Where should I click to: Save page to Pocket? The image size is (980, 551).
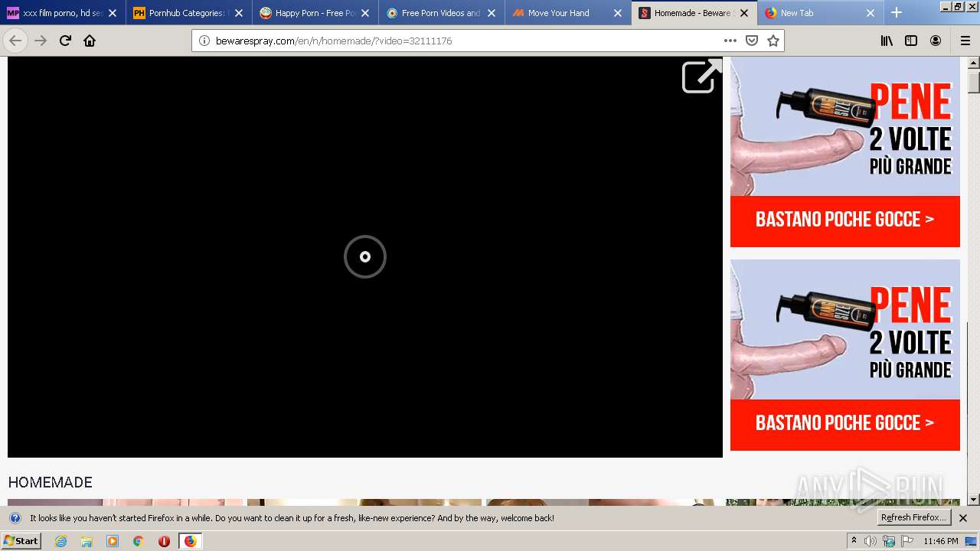pos(752,41)
